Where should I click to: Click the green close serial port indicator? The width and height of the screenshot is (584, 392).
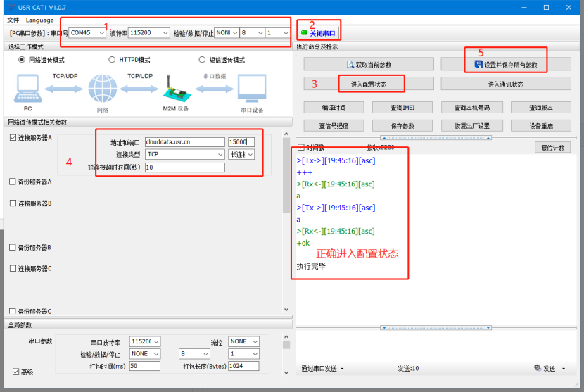click(305, 33)
